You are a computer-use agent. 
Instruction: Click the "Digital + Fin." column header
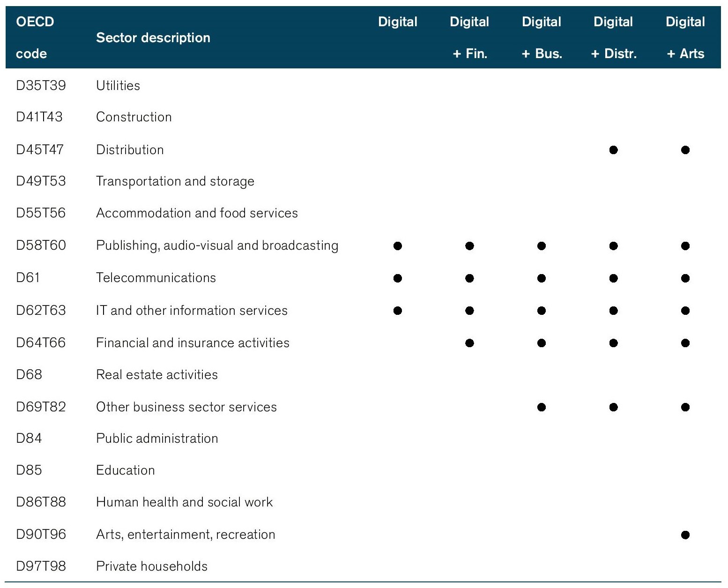[469, 37]
